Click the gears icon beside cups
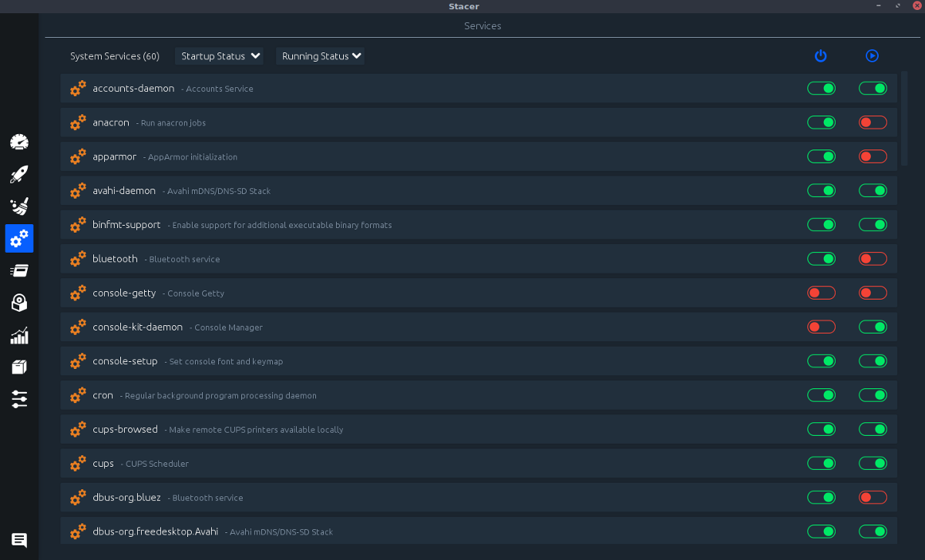The height and width of the screenshot is (560, 925). (x=78, y=463)
